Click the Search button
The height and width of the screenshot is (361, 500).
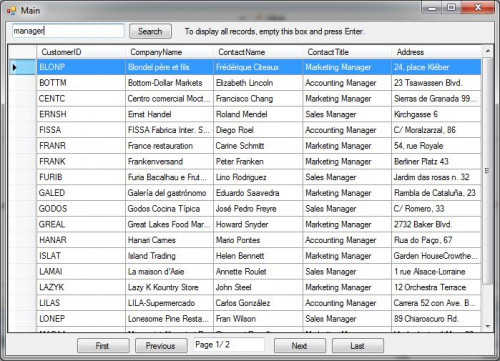[150, 31]
